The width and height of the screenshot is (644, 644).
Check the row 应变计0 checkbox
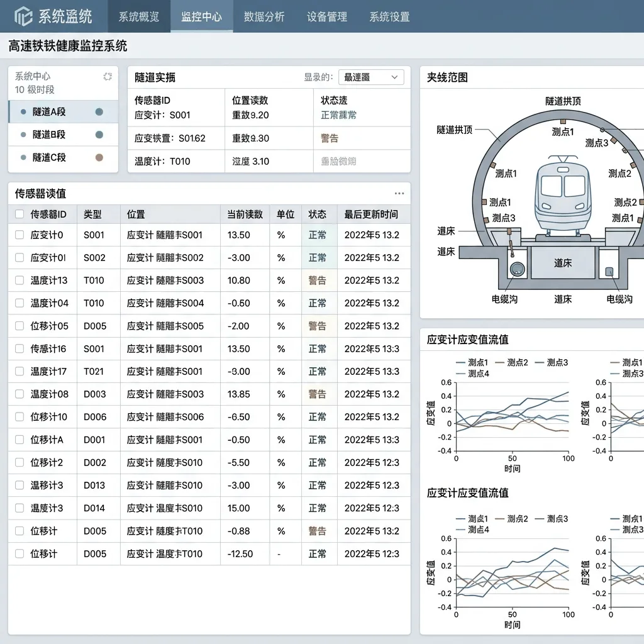(x=19, y=235)
